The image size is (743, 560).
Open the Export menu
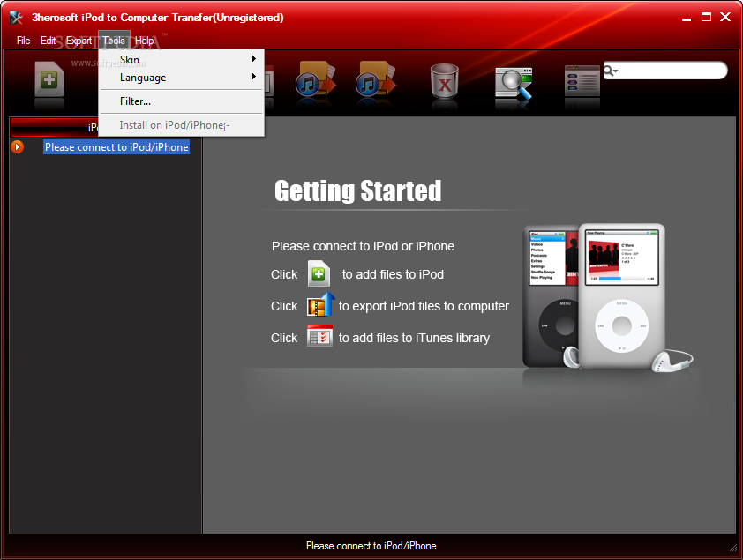[79, 41]
